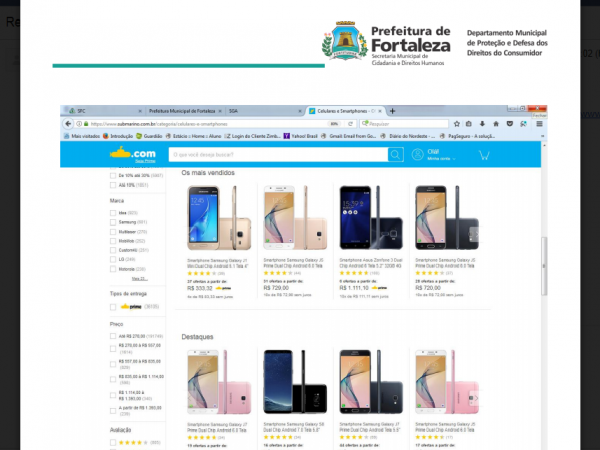Image resolution: width=600 pixels, height=450 pixels.
Task: Open the Yahoo! Brasil bookmark
Action: (x=301, y=136)
